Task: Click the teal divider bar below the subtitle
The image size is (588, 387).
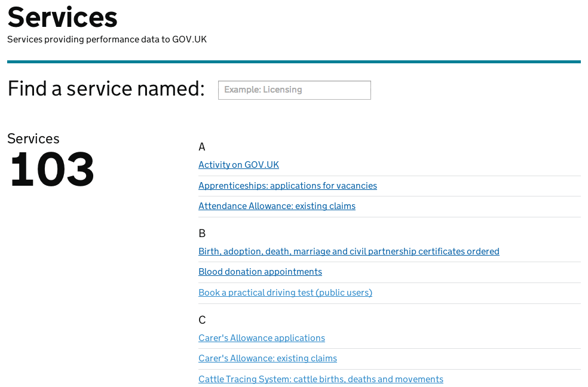Action: coord(294,62)
